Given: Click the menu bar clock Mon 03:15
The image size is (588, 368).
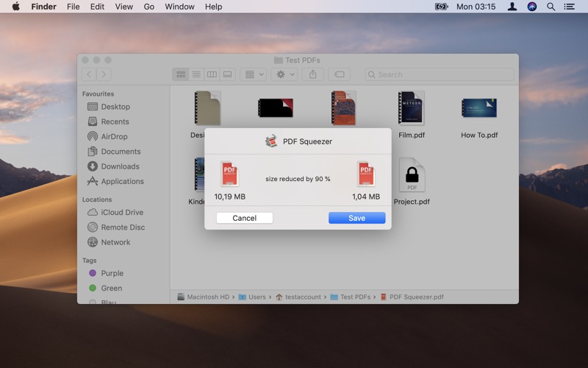Looking at the screenshot, I should pos(476,7).
